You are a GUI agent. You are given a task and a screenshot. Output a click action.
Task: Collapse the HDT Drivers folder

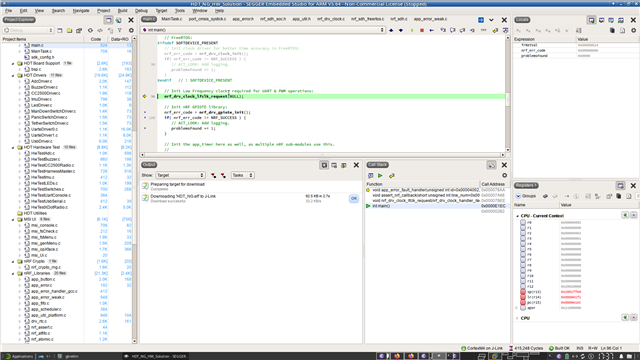tap(13, 76)
